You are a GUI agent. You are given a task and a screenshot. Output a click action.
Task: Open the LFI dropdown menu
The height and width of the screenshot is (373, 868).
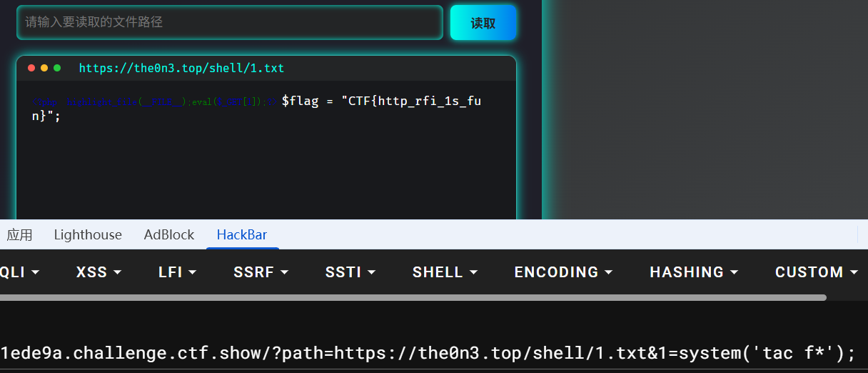tap(177, 272)
